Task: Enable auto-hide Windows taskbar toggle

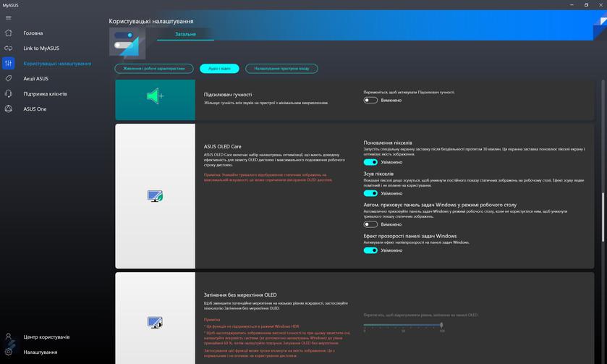Action: [x=370, y=224]
